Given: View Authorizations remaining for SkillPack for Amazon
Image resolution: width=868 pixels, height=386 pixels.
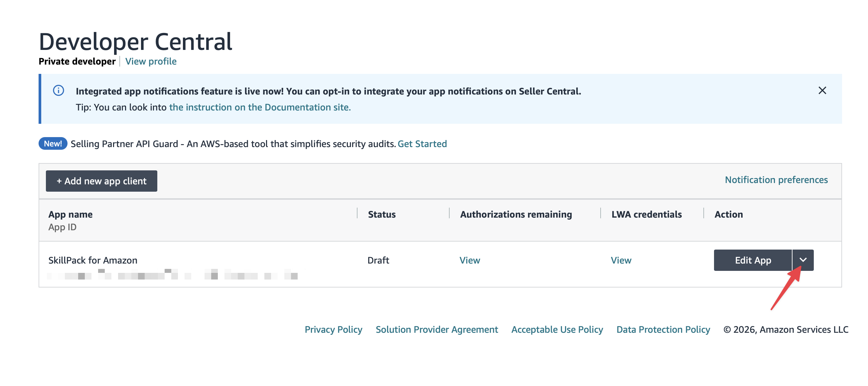Looking at the screenshot, I should pos(470,260).
